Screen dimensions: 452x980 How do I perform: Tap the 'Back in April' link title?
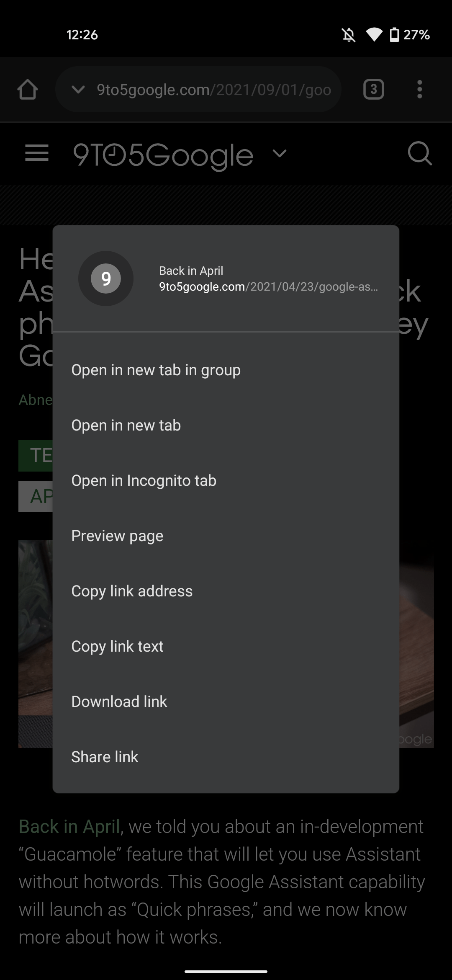point(191,271)
